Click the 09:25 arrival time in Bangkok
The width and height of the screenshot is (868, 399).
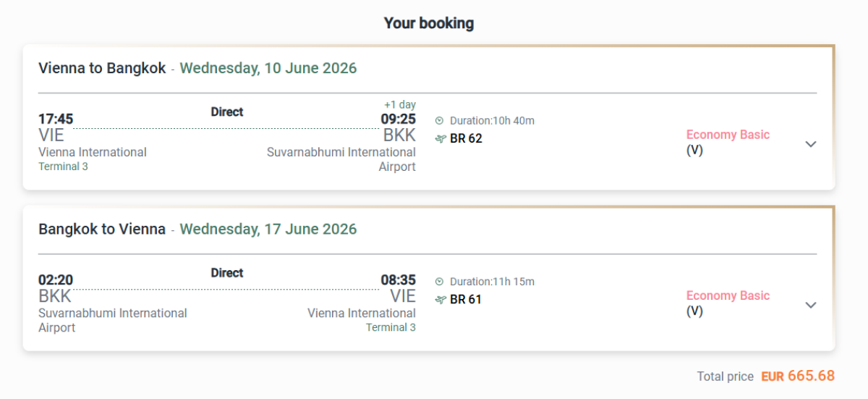click(398, 119)
